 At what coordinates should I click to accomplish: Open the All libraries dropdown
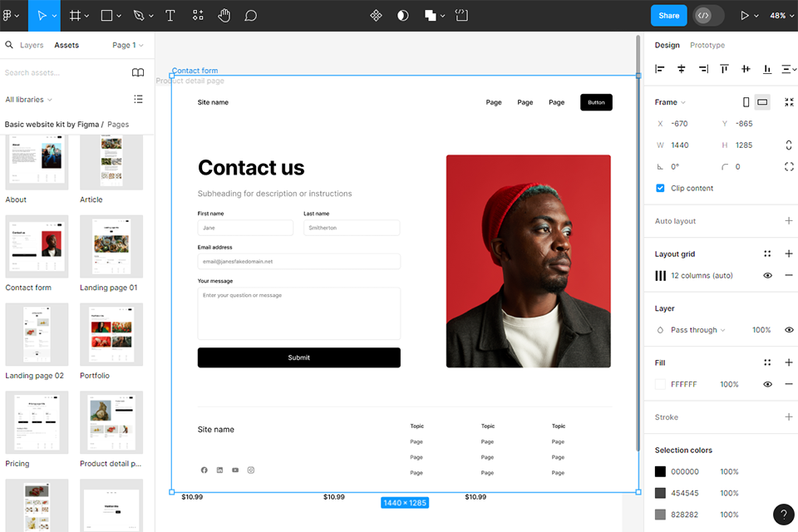click(29, 99)
